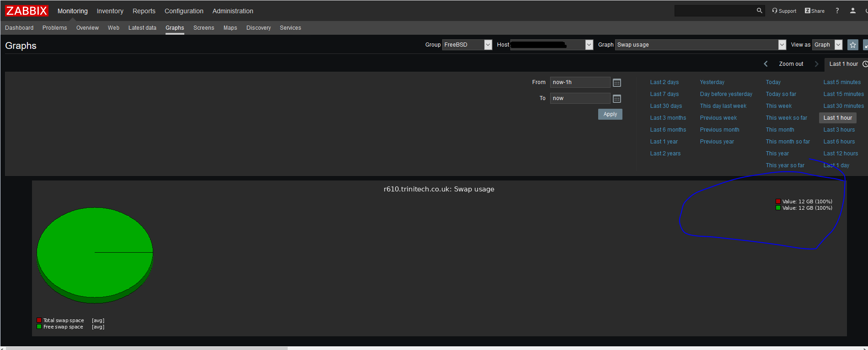The width and height of the screenshot is (868, 350).
Task: Click the search magnifier icon
Action: [759, 11]
